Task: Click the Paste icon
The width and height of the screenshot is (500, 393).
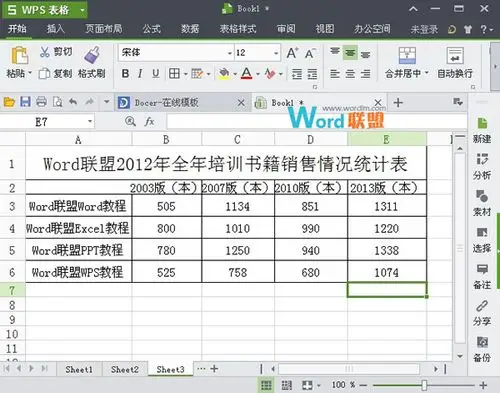Action: (x=19, y=55)
